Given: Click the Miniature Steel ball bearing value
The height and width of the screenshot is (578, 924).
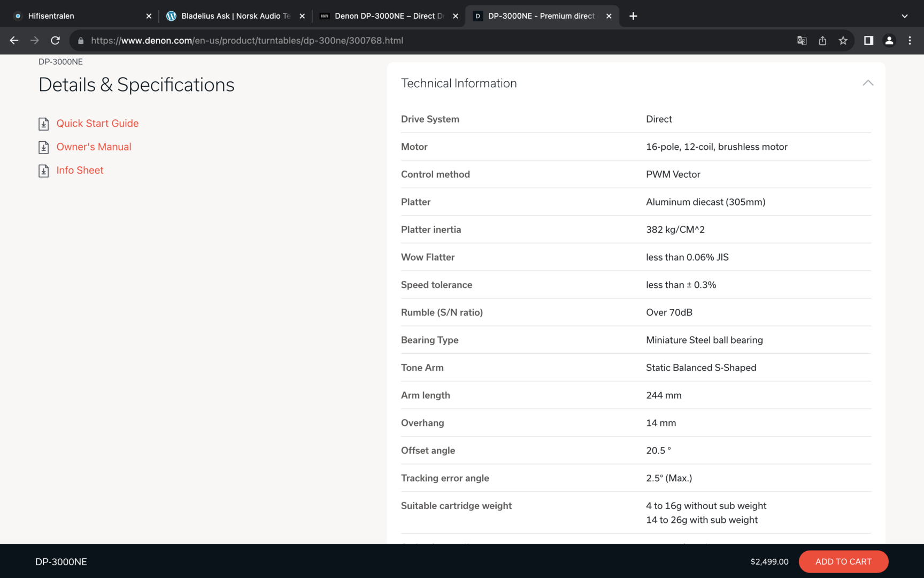Looking at the screenshot, I should (704, 340).
